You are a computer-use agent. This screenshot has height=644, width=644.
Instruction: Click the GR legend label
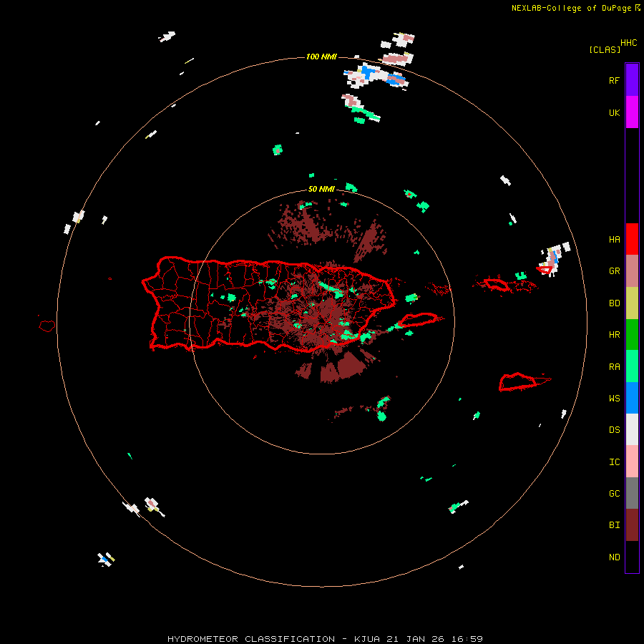tap(614, 271)
